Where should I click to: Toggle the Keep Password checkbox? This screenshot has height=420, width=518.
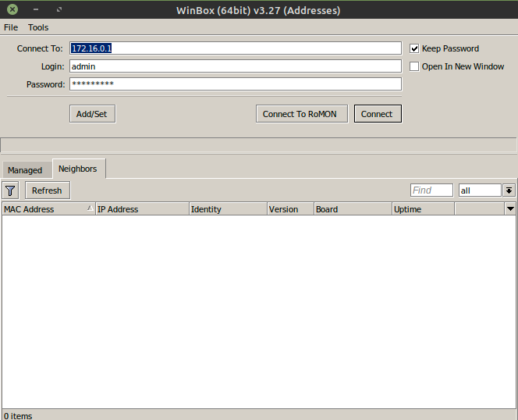point(415,48)
